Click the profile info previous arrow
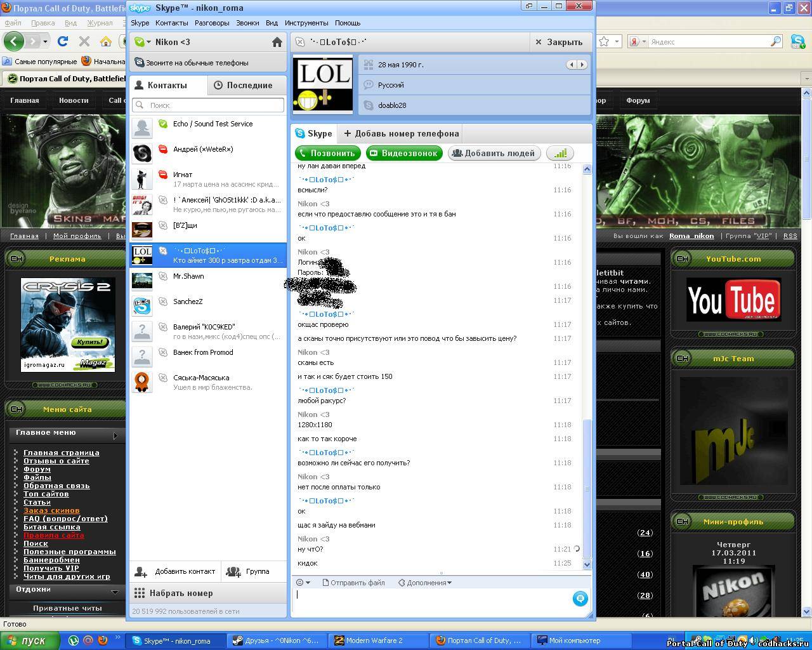Screen dimensions: 812x650 572,65
